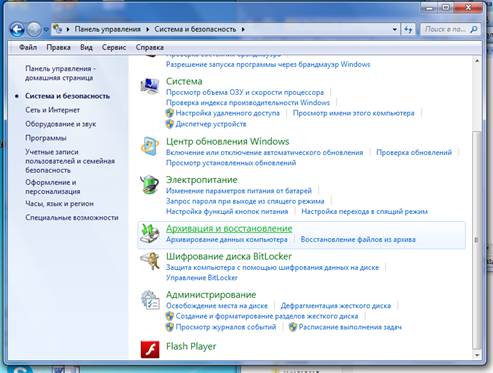Image resolution: width=493 pixels, height=373 pixels.
Task: Click Шифрование диска BitLocker heading
Action: (229, 256)
